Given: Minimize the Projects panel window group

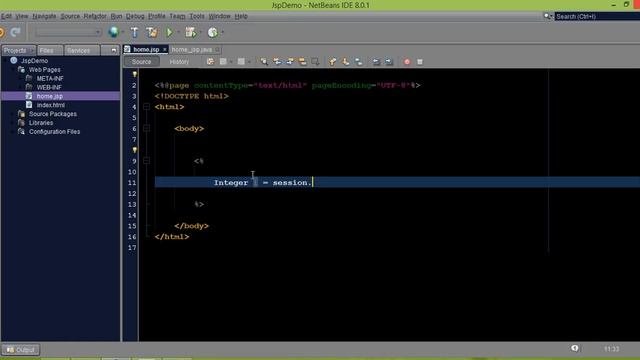Looking at the screenshot, I should (113, 50).
